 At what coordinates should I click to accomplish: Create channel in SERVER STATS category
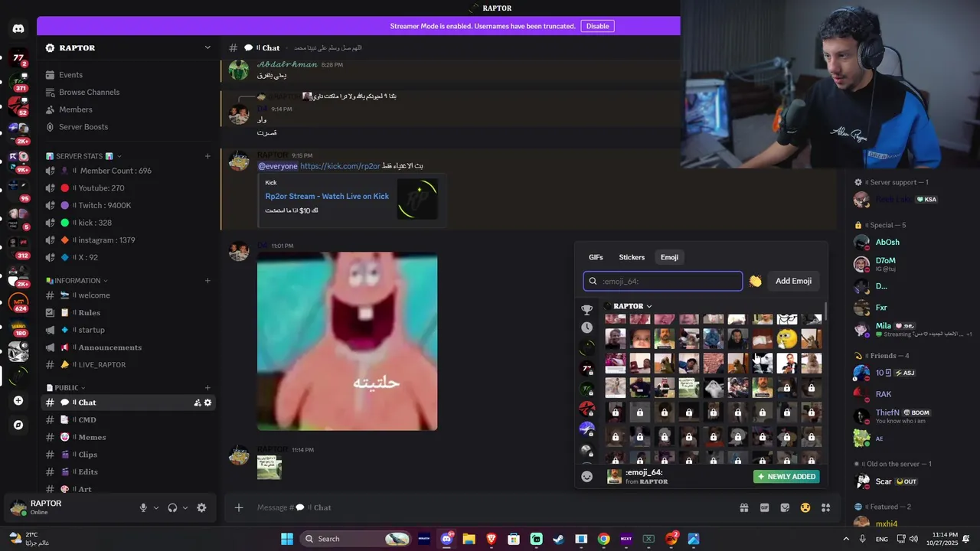click(x=207, y=156)
